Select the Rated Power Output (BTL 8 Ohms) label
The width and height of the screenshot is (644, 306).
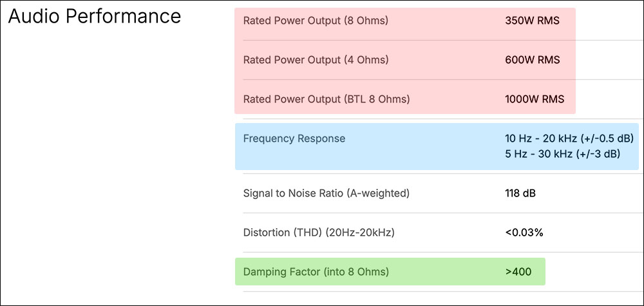pos(327,99)
